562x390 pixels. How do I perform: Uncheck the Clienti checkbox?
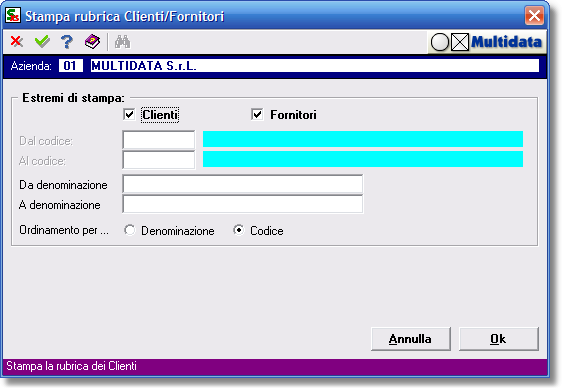129,115
